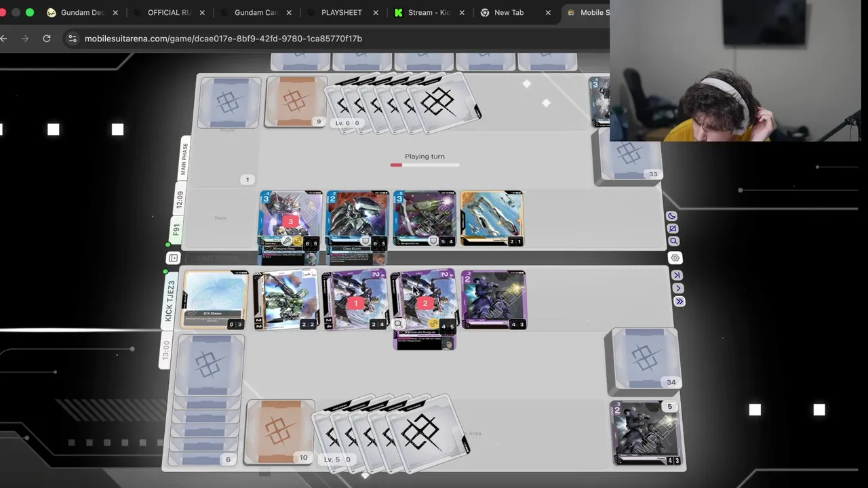
Task: Close the PLAYSHEET tab
Action: point(376,12)
